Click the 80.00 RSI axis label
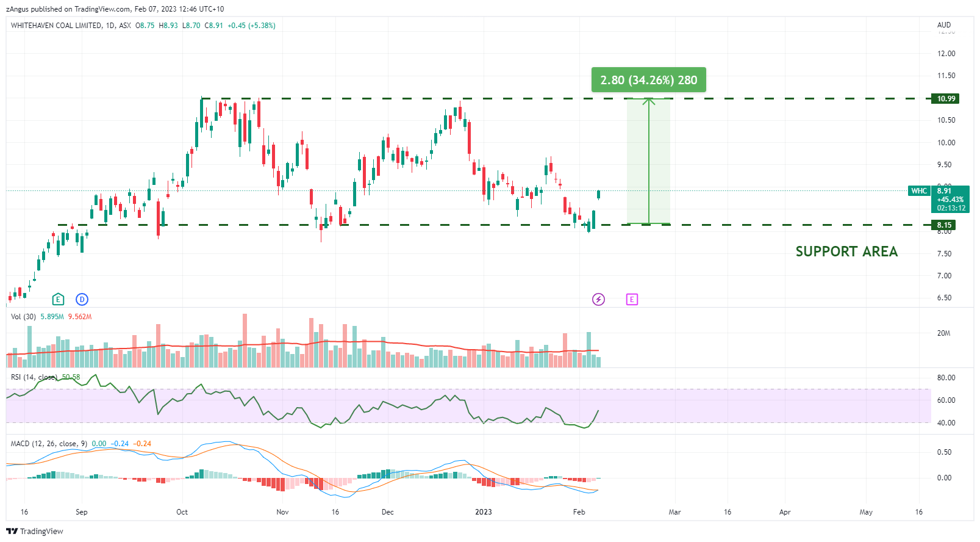 pyautogui.click(x=946, y=378)
